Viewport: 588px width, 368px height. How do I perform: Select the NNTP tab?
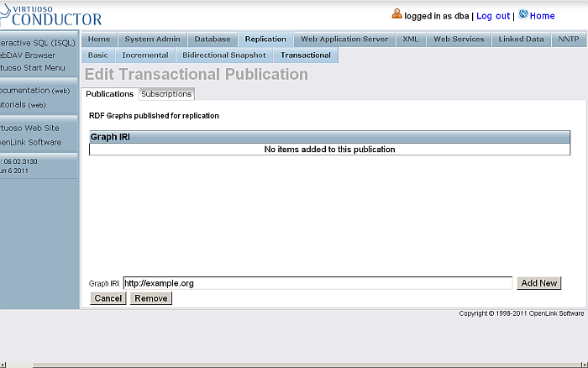tap(567, 39)
